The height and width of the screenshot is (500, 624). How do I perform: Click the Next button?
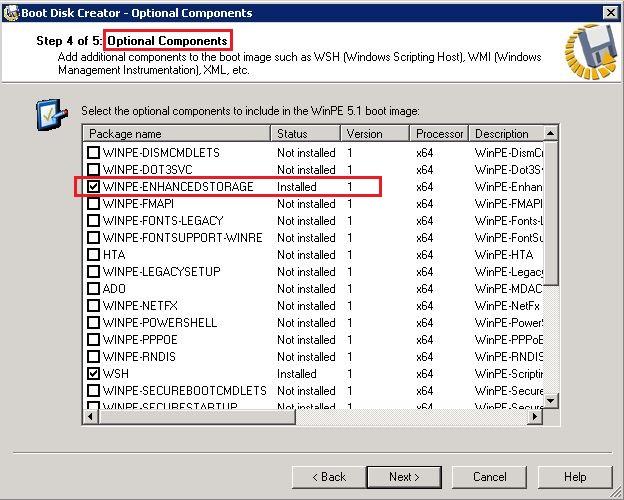404,477
